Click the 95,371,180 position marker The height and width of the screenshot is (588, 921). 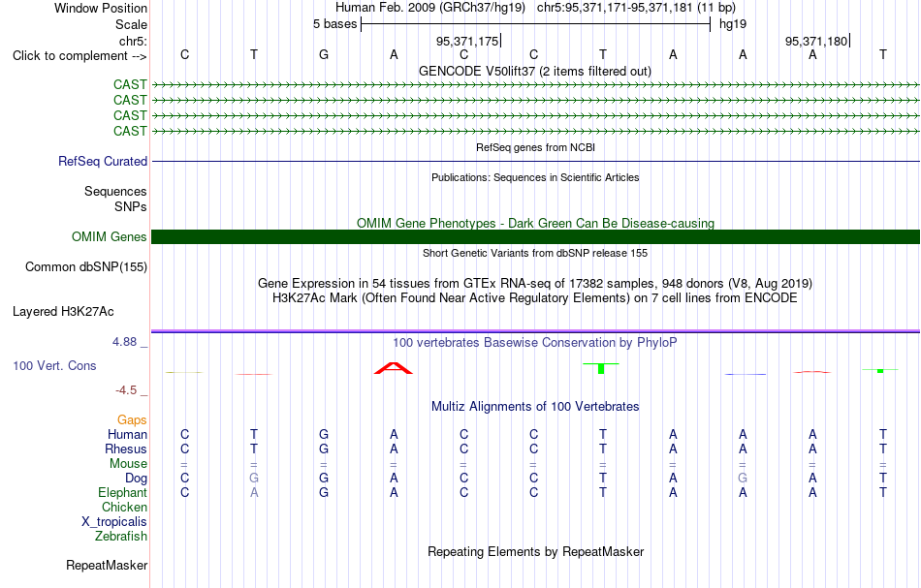[816, 42]
